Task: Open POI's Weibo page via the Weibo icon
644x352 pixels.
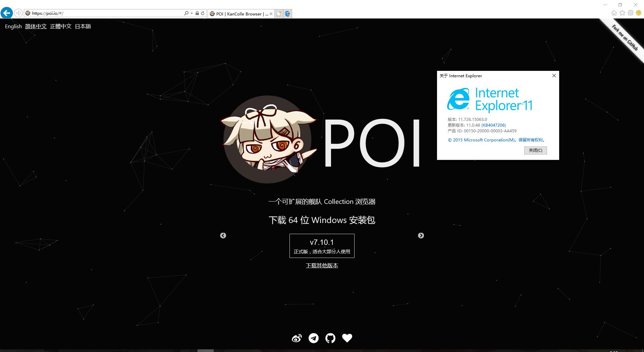Action: 297,338
